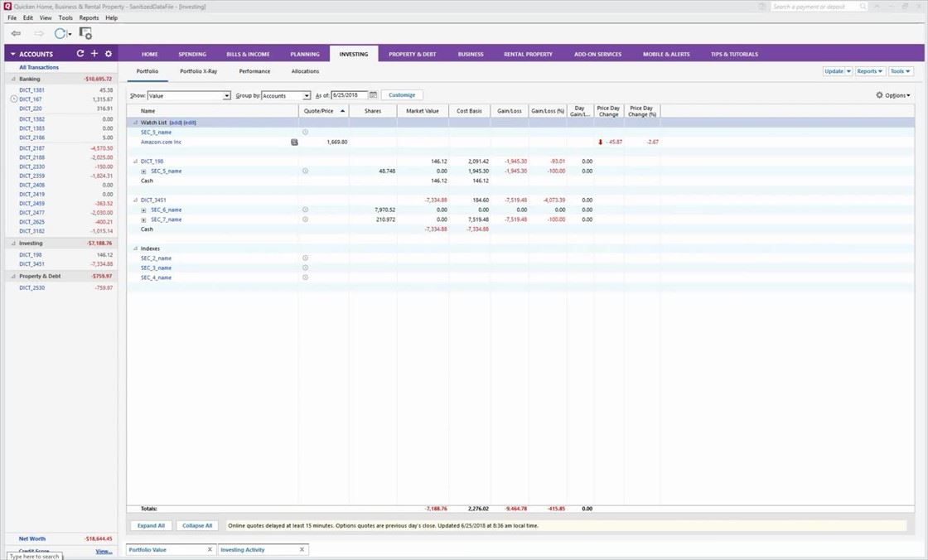Expand the SEC_6_name security row

coord(144,210)
